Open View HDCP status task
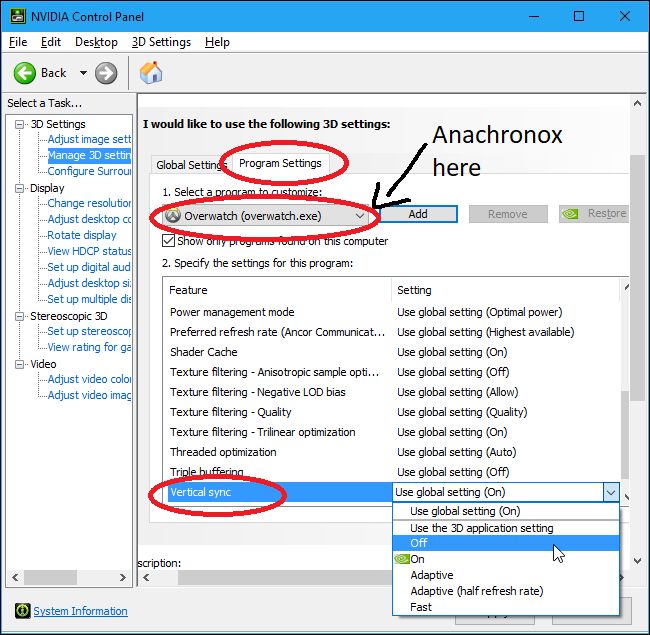Screen dimensions: 650x635 [x=89, y=251]
